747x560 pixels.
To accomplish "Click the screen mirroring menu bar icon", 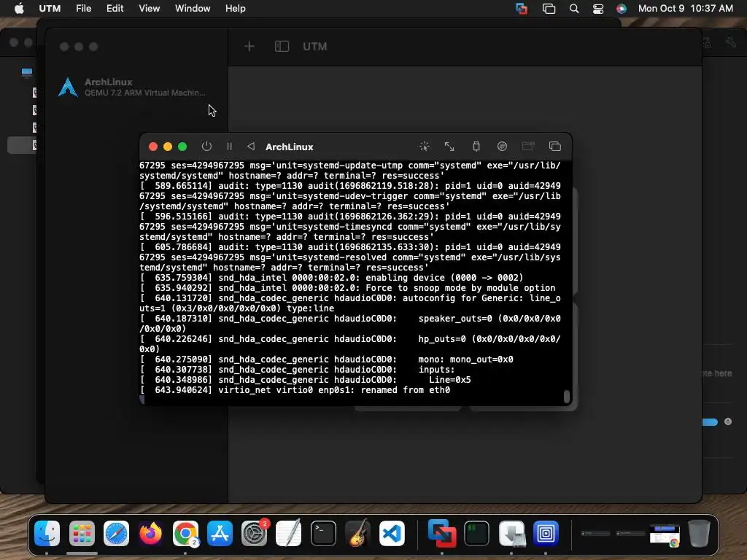I will (x=549, y=9).
